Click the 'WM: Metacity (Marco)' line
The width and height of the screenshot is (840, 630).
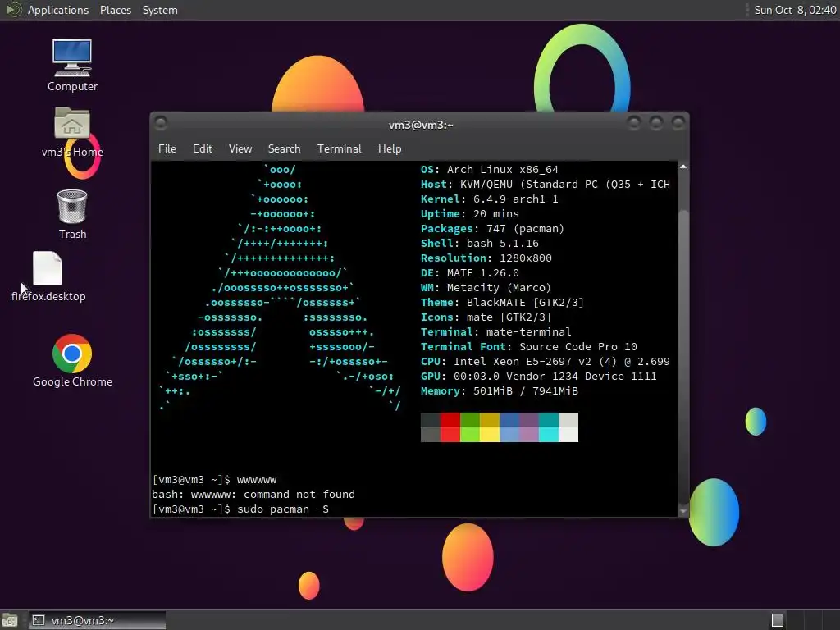(x=486, y=288)
